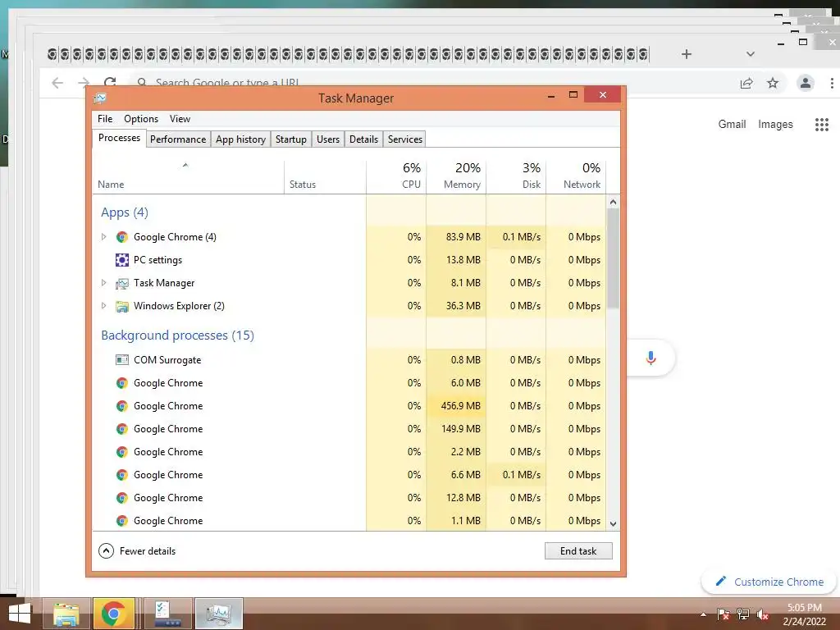
Task: Open the File menu
Action: point(105,119)
